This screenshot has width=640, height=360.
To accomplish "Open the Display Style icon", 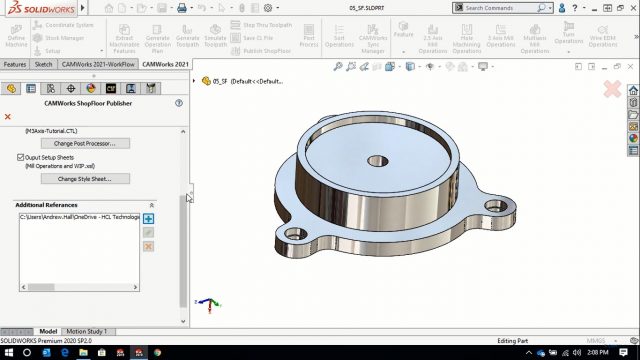I will tap(410, 67).
